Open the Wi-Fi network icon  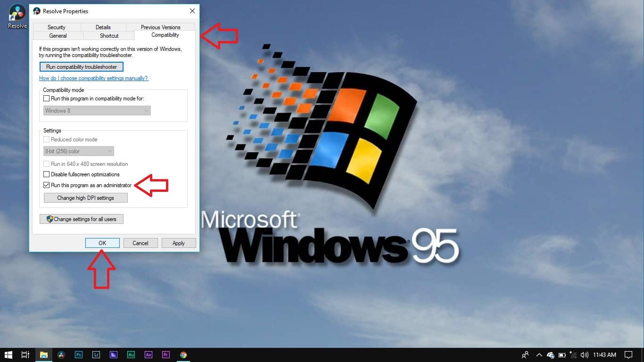573,355
